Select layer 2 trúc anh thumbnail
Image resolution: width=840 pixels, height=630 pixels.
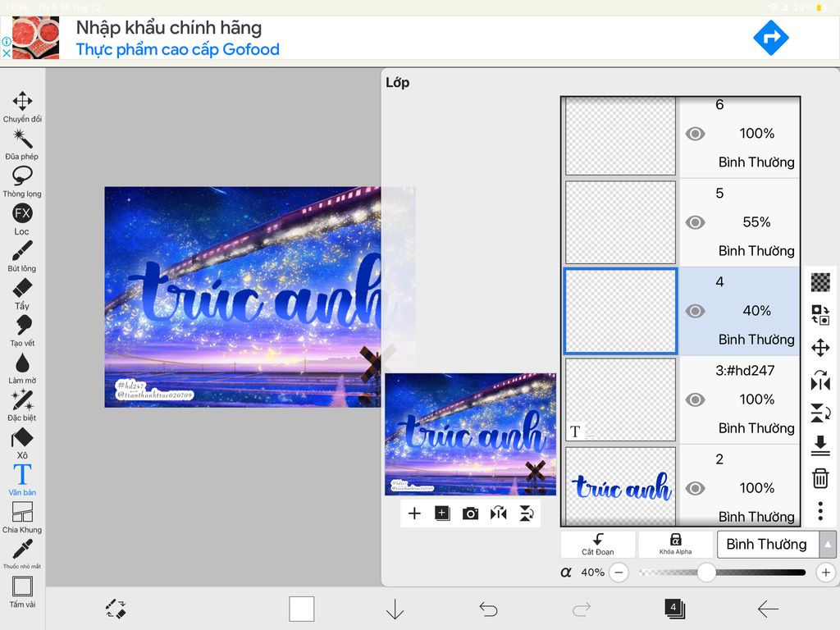pyautogui.click(x=620, y=486)
